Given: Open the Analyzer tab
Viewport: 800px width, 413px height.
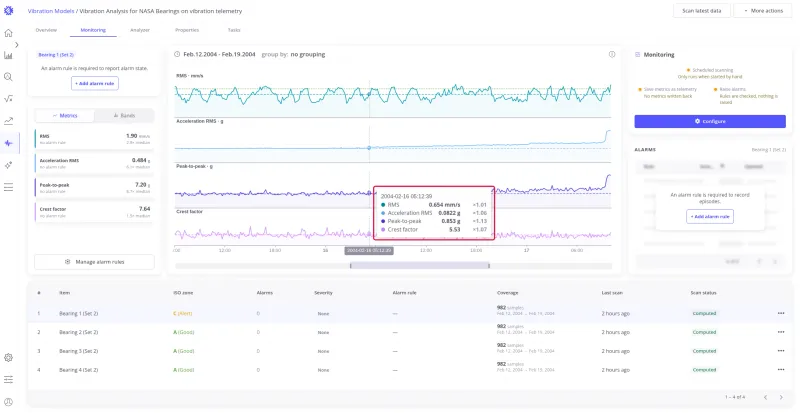Looking at the screenshot, I should point(140,30).
